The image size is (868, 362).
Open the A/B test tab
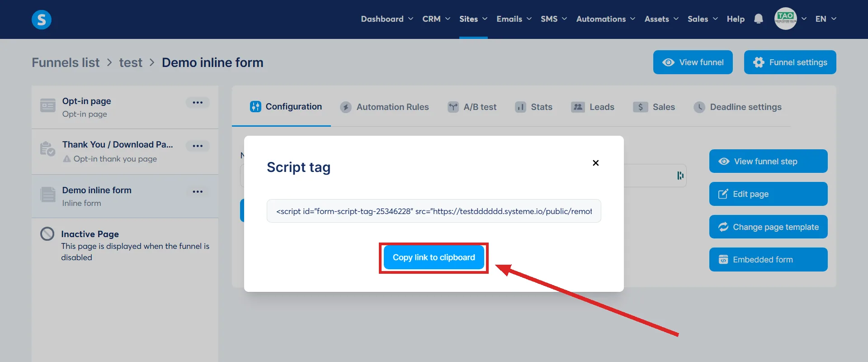[472, 107]
